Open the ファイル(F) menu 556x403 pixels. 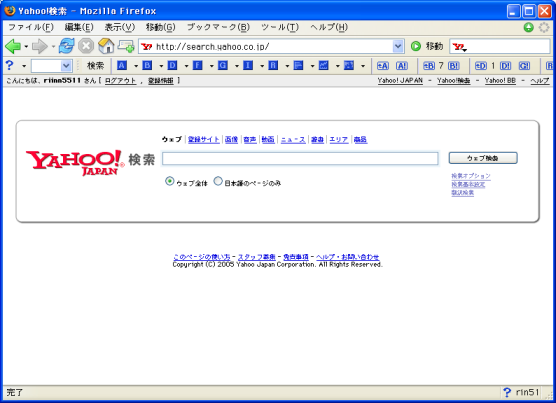click(x=31, y=27)
